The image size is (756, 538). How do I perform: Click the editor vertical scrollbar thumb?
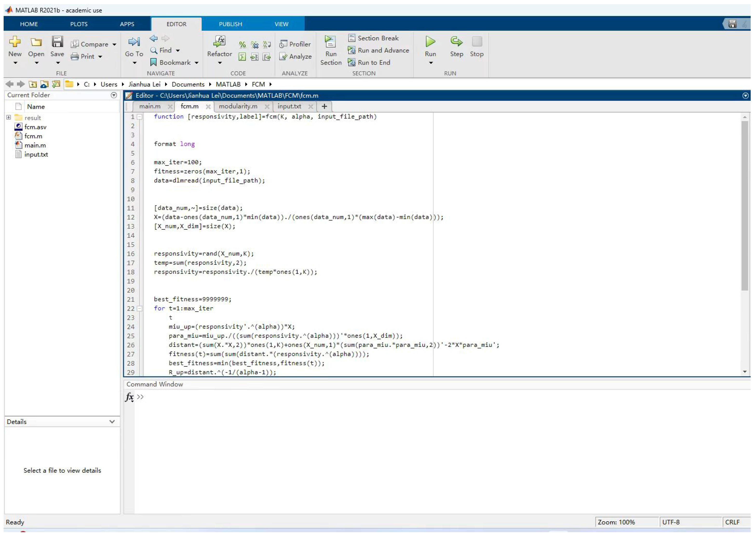tap(744, 205)
